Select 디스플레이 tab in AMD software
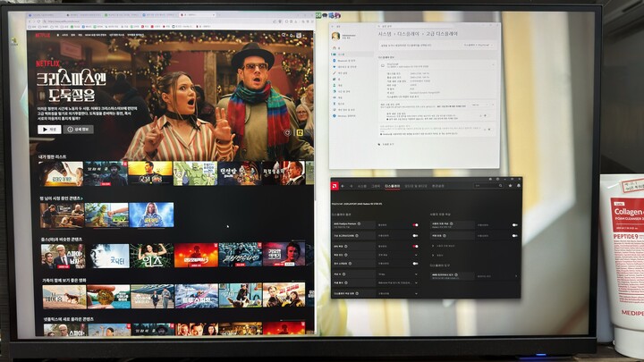Viewport: 644px width, 362px height. pos(393,186)
